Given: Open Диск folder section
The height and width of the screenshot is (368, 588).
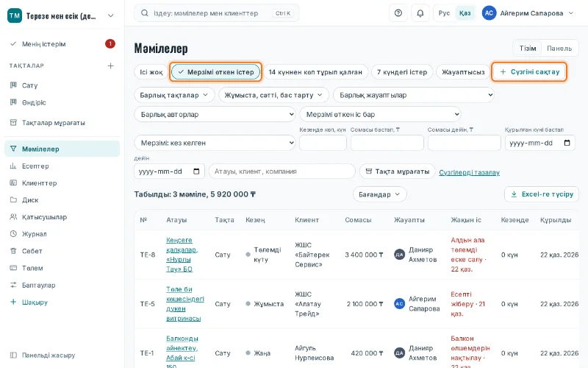Looking at the screenshot, I should 30,199.
